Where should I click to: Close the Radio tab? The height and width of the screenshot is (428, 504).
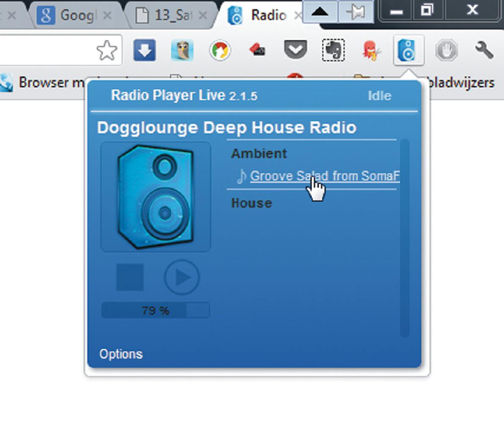[298, 15]
